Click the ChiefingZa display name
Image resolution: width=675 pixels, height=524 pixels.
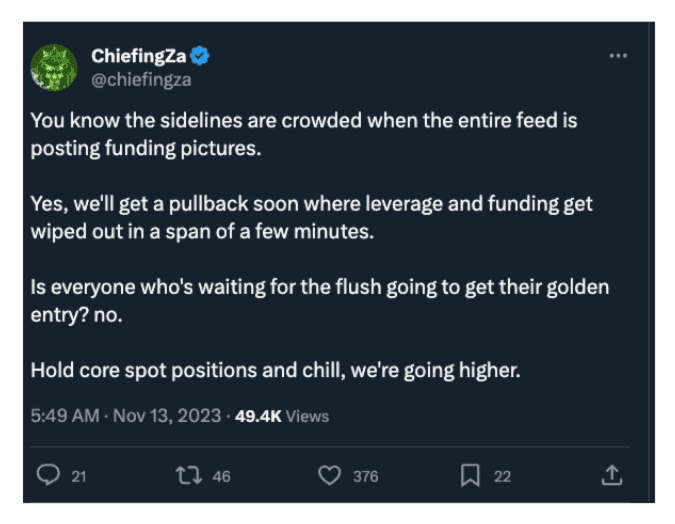click(x=138, y=57)
